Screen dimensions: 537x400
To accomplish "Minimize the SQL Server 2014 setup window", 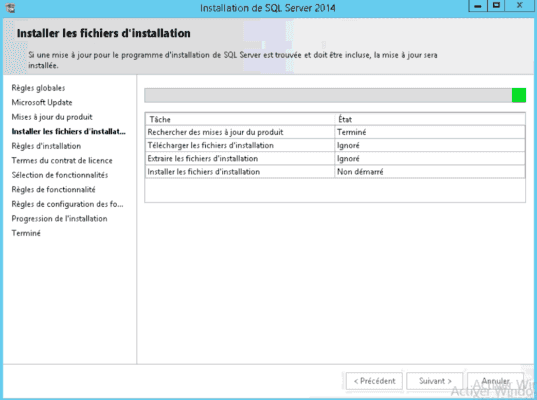I will coord(478,6).
